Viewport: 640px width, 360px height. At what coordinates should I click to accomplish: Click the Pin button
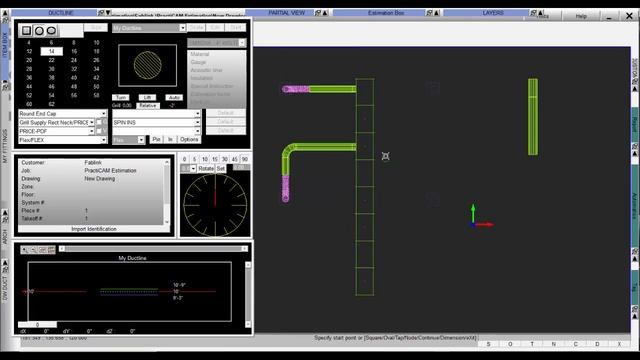point(156,140)
